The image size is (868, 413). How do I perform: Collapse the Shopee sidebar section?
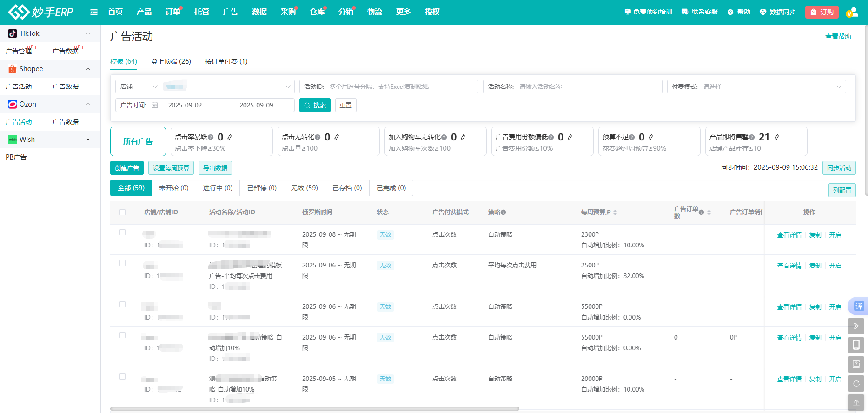(88, 69)
